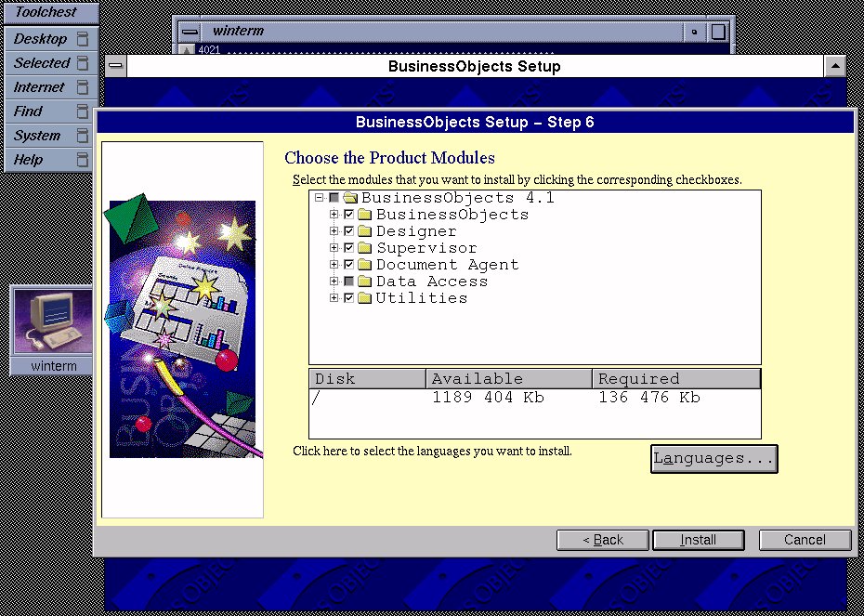Go back with the Back button
The image size is (864, 616).
coord(602,540)
